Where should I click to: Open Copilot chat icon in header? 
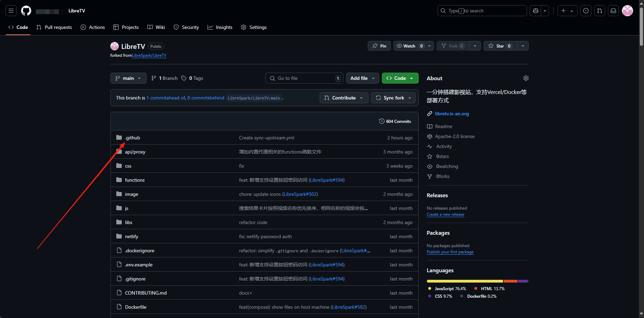pos(536,11)
